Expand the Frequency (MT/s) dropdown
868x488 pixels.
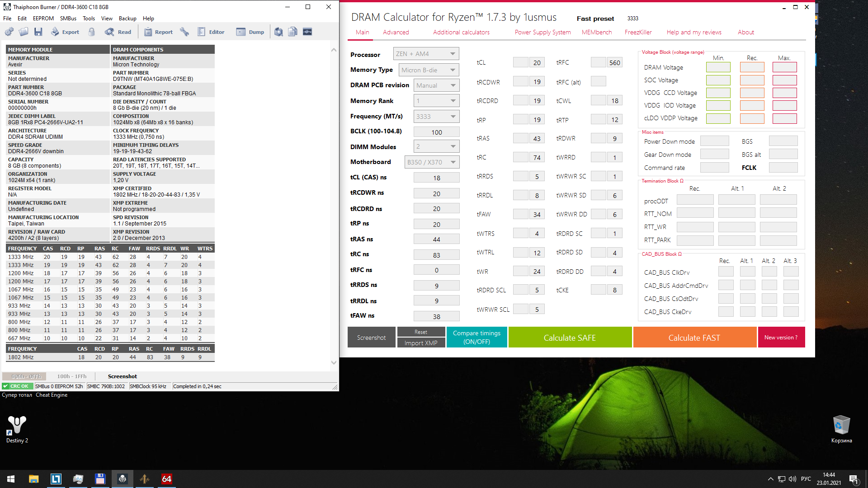(436, 117)
